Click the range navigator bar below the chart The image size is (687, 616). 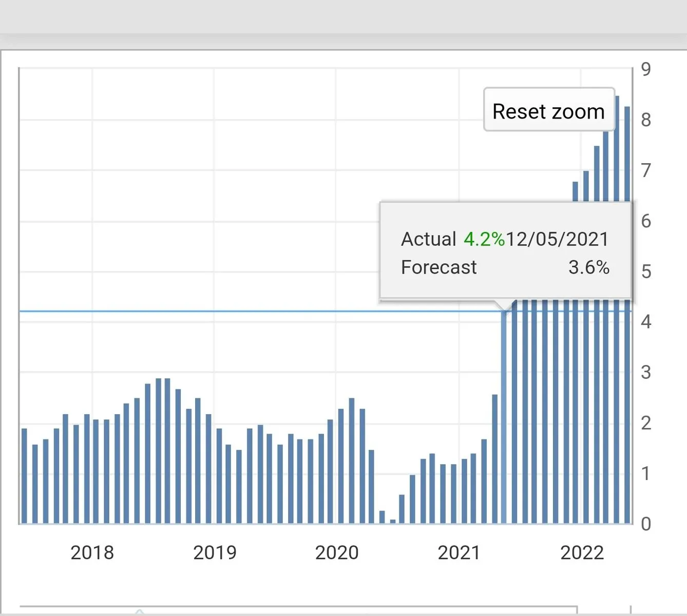(x=298, y=609)
